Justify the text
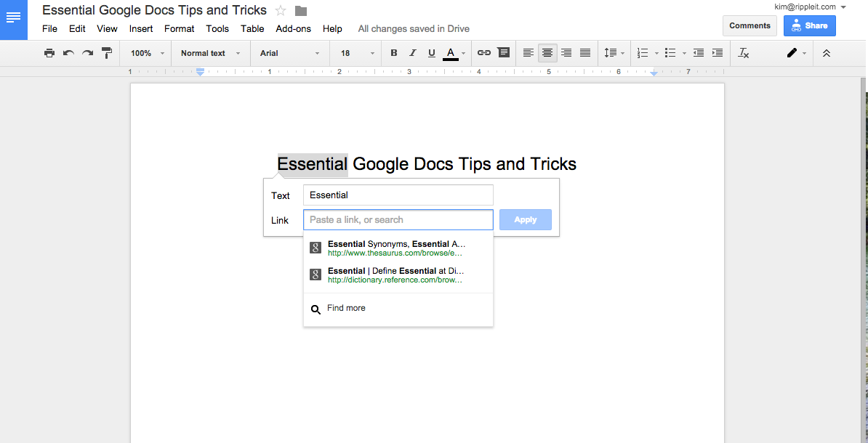The width and height of the screenshot is (868, 443). click(585, 53)
